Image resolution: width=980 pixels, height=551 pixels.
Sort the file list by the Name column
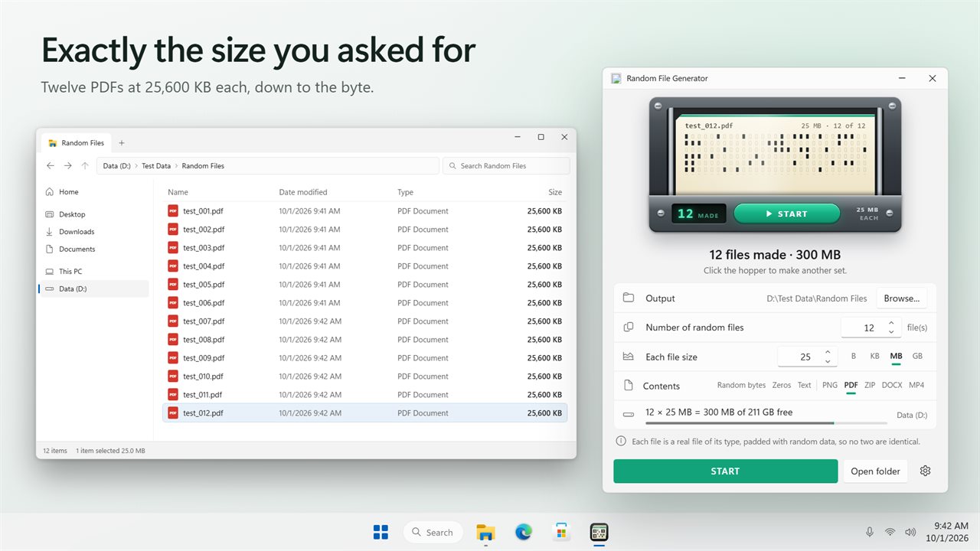click(178, 192)
